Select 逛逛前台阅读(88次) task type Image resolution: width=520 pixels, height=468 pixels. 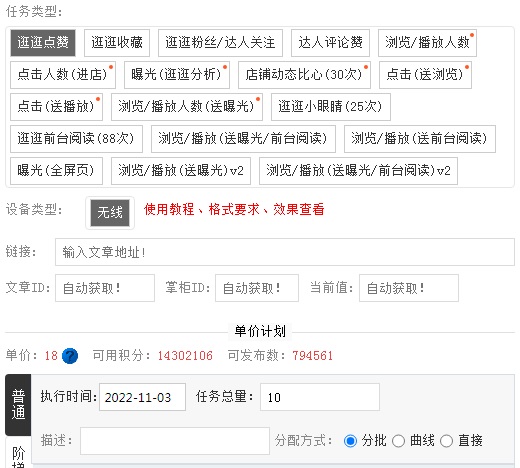76,139
